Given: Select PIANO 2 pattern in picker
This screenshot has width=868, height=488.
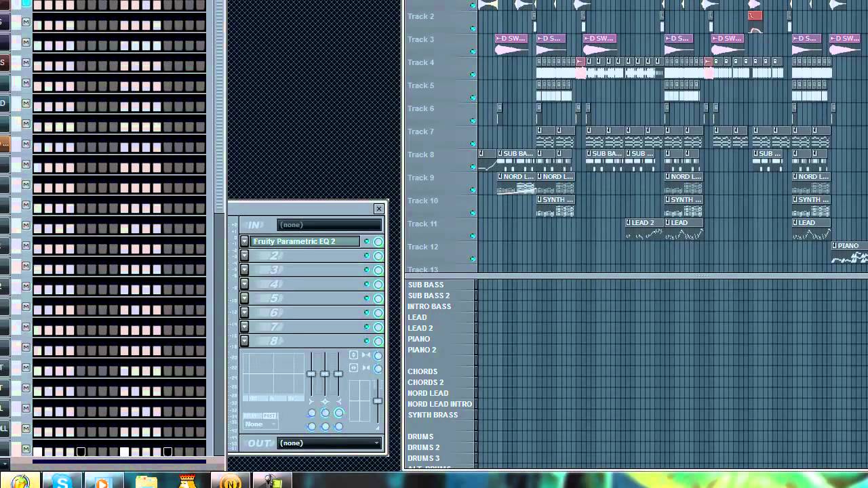Looking at the screenshot, I should [x=422, y=350].
